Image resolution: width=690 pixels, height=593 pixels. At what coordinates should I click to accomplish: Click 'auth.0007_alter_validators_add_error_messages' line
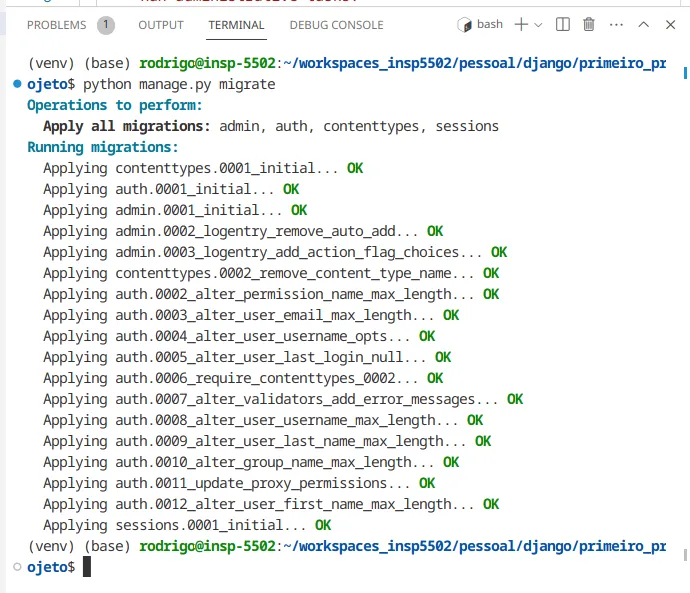click(x=283, y=399)
